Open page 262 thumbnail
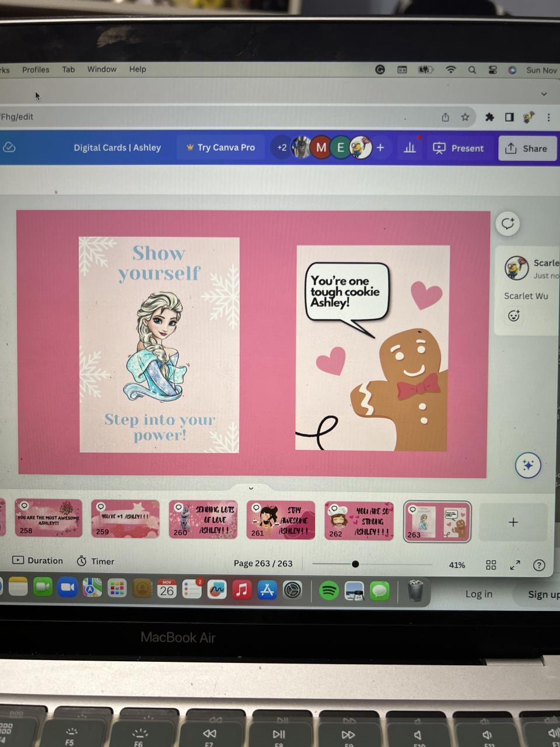 359,521
